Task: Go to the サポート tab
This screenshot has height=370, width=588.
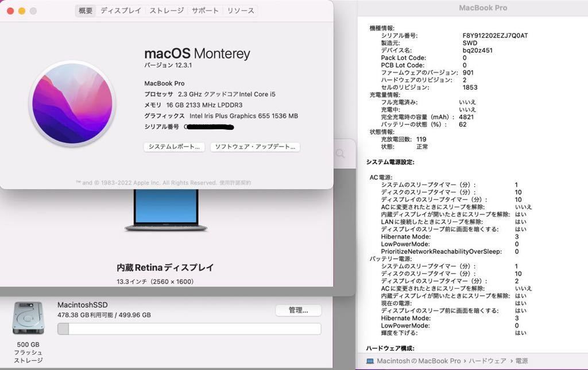Action: click(x=205, y=11)
